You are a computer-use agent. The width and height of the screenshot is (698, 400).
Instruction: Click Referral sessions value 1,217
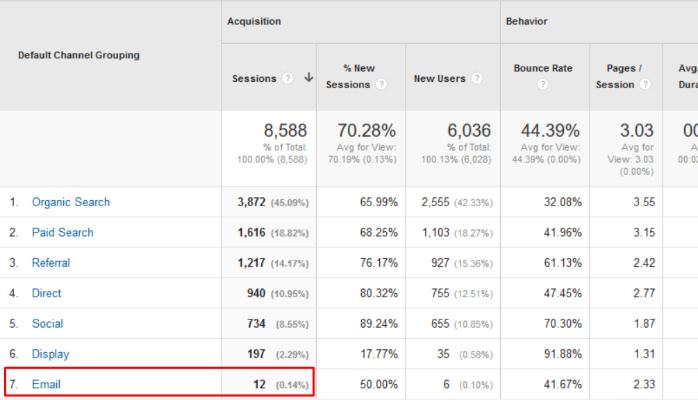tap(252, 263)
